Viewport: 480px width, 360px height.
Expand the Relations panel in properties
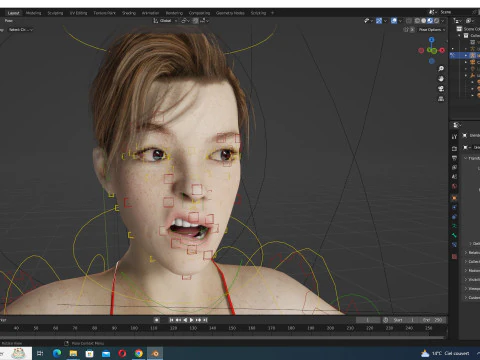[466, 252]
